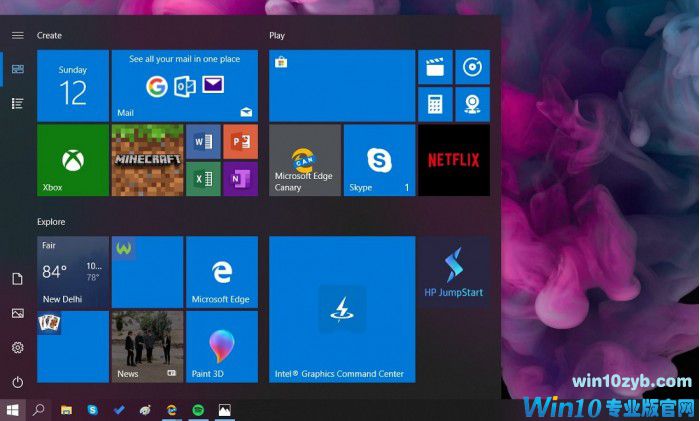The width and height of the screenshot is (700, 421).
Task: Open Edge Canary from the taskbar
Action: 172,410
